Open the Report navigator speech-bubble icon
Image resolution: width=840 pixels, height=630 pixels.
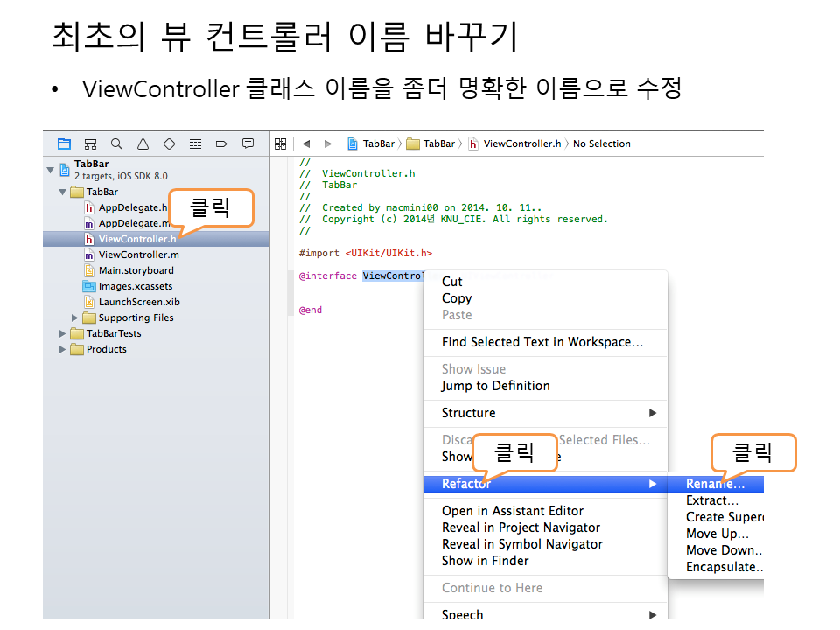coord(248,143)
